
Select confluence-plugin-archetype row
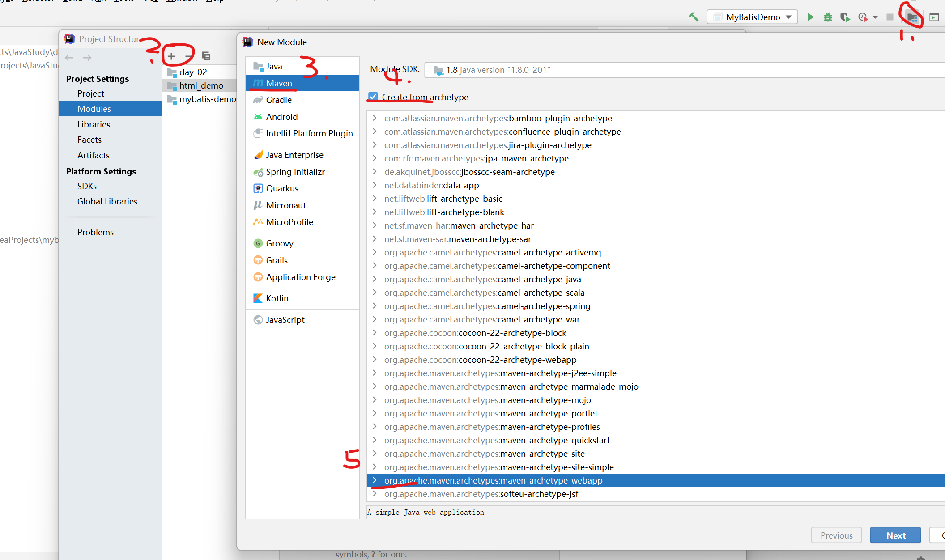pos(656,132)
